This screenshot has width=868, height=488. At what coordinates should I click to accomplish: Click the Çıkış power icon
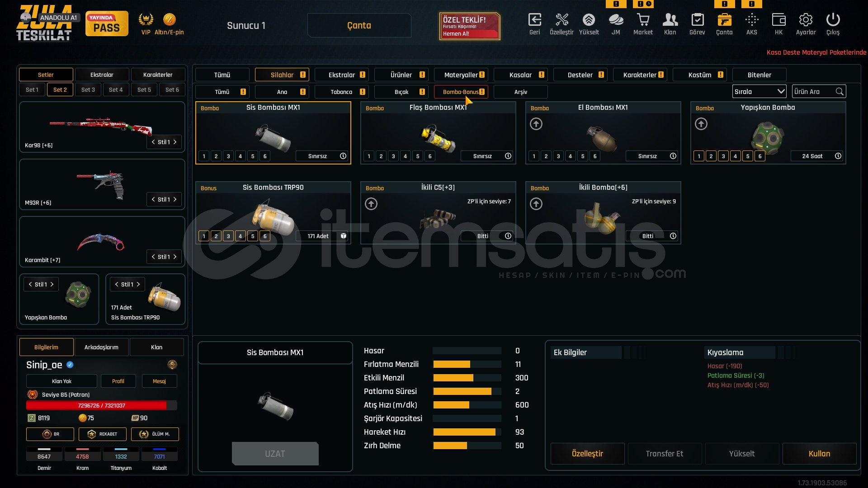pos(833,20)
